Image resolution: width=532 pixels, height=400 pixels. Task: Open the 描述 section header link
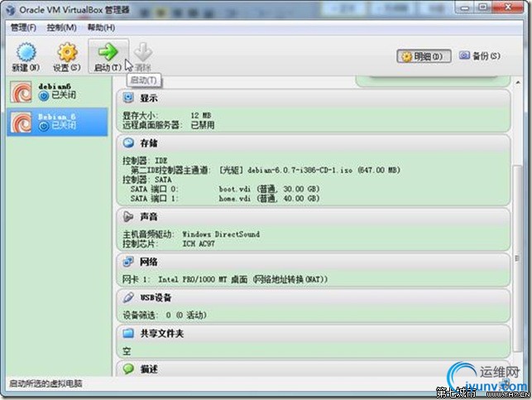click(149, 369)
